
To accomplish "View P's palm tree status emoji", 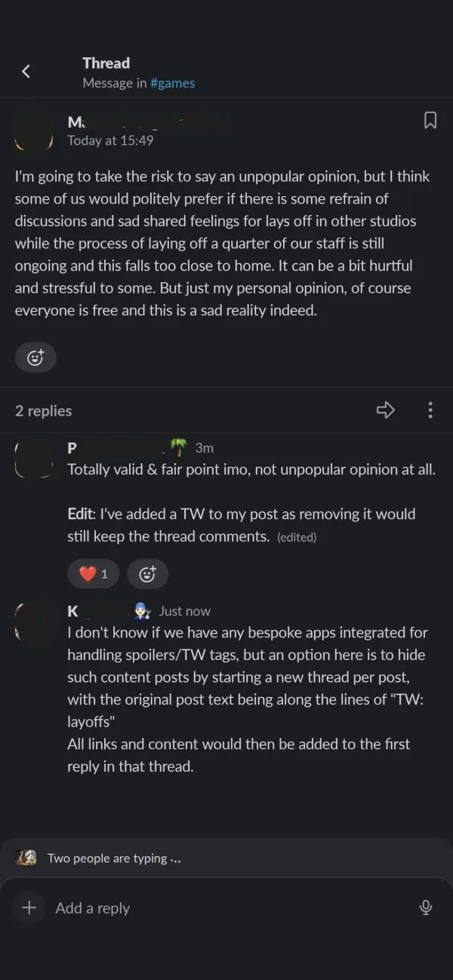I will (178, 448).
